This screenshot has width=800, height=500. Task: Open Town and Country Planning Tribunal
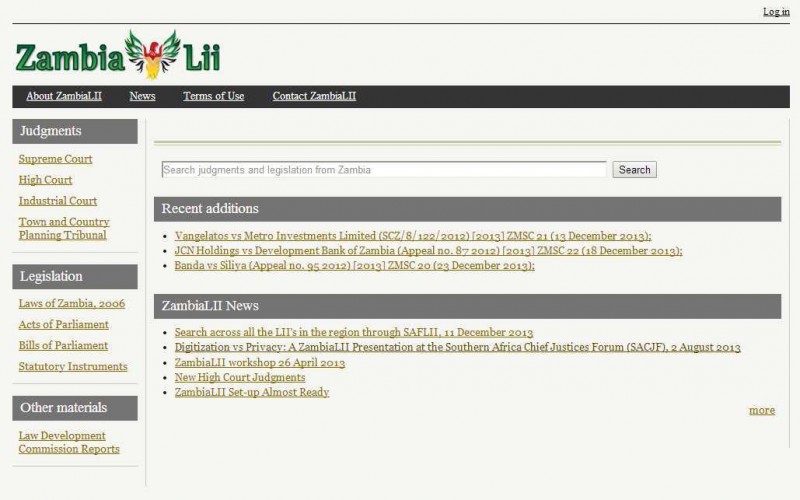[x=63, y=229]
